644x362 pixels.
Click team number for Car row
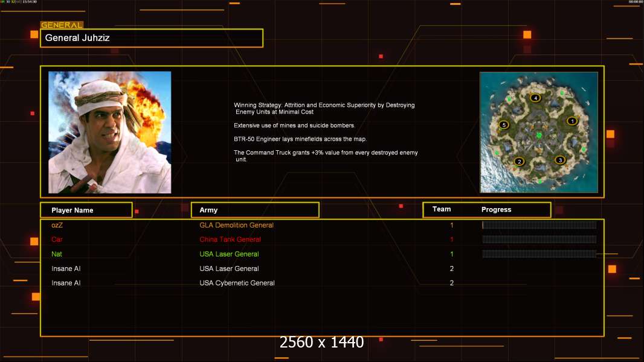point(452,240)
